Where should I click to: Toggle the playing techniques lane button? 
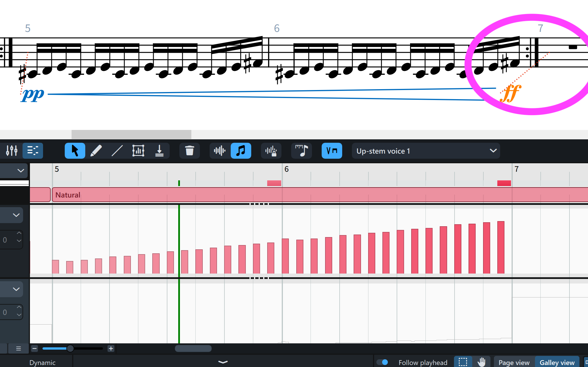coord(332,150)
